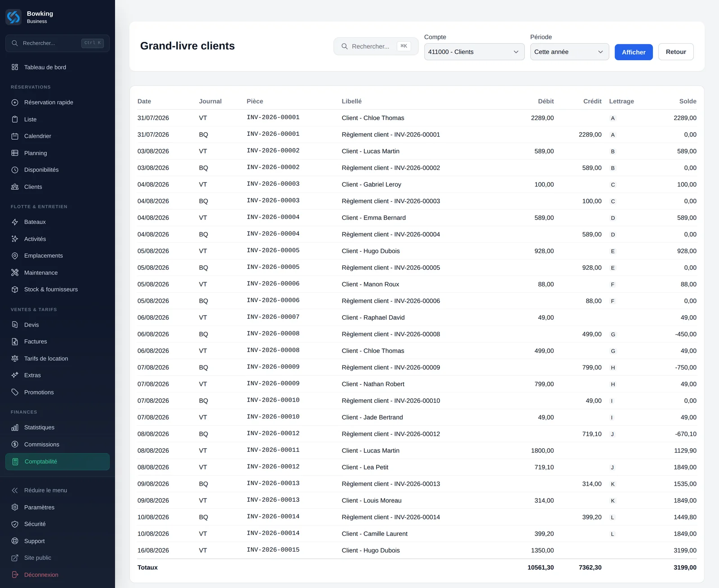Screen dimensions: 719x588
Task: Select total debit value 10561,30
Action: coord(541,567)
